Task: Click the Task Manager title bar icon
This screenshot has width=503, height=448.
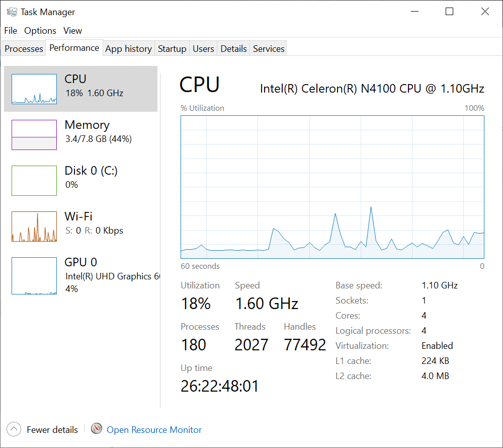Action: [12, 12]
